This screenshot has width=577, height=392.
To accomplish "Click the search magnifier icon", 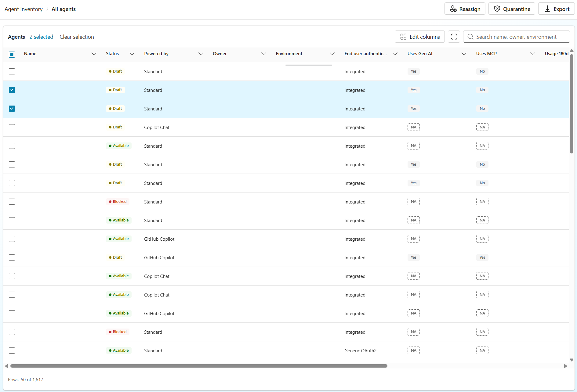I will 470,37.
